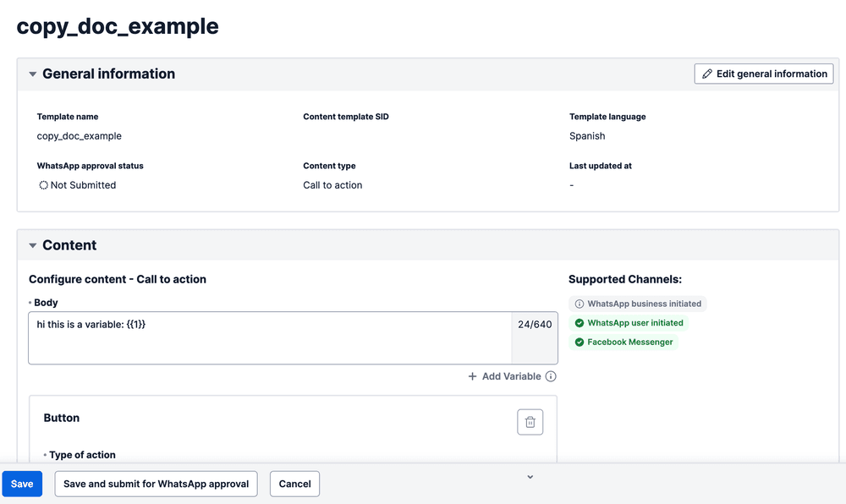Click the down chevron in bottom bar

click(x=530, y=477)
